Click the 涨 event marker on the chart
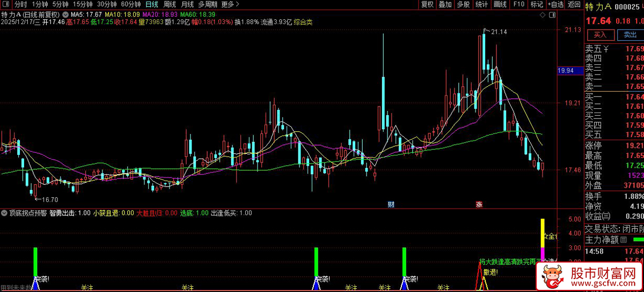 click(x=478, y=205)
